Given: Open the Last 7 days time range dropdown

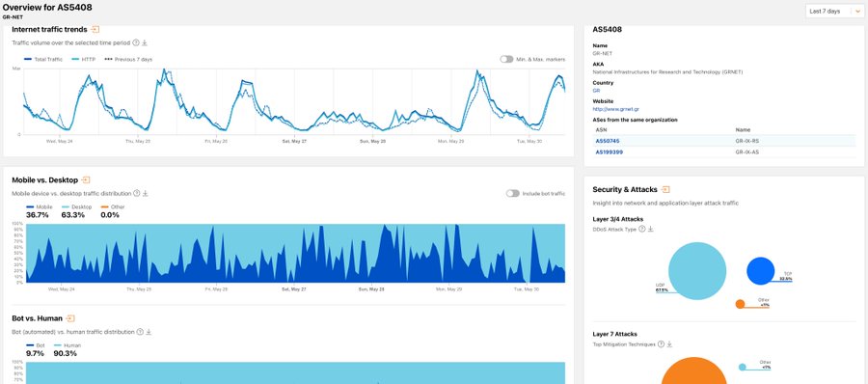Looking at the screenshot, I should [x=834, y=11].
